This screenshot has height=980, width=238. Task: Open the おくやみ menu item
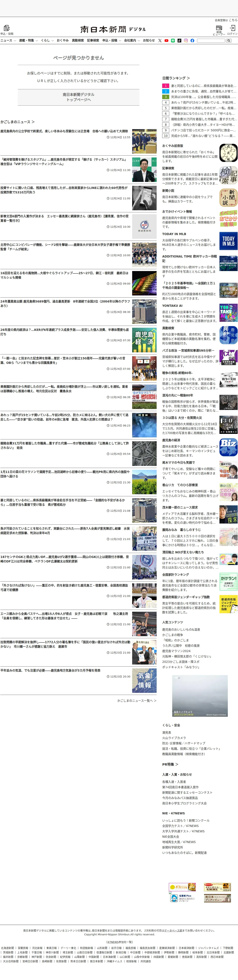coord(63,40)
